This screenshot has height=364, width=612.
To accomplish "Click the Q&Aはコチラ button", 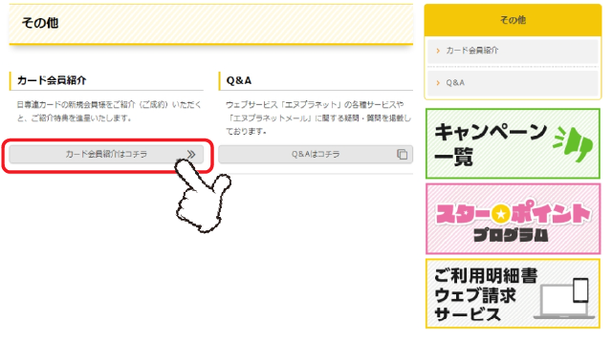I will point(316,154).
